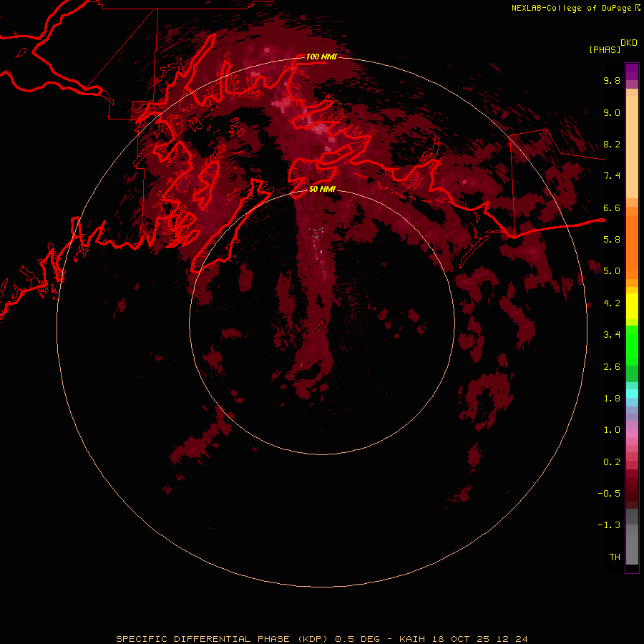Click the KAIH station identifier in the caption

coord(413,639)
